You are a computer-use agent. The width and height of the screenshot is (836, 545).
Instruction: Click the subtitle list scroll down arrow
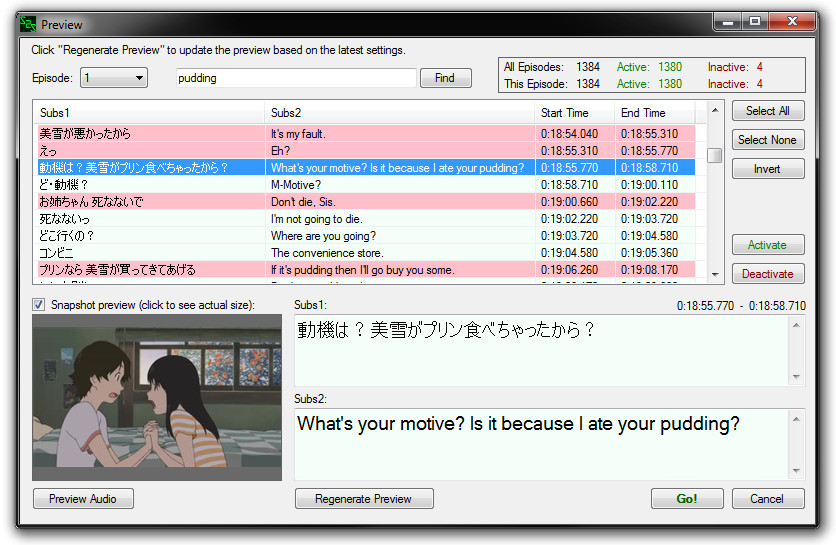(x=715, y=275)
